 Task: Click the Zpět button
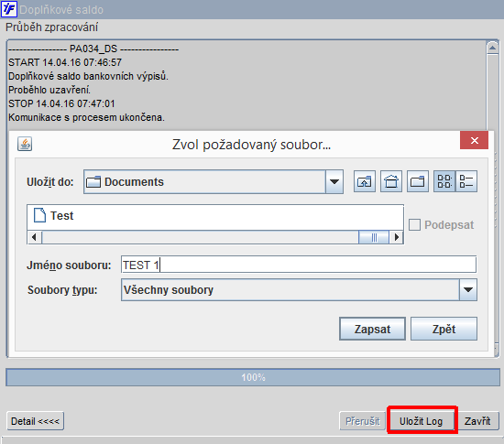tap(444, 329)
